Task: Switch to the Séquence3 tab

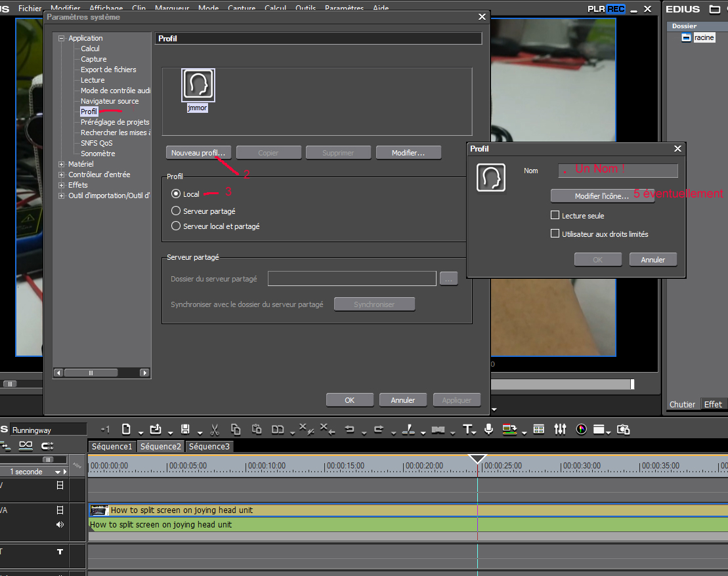Action: point(208,447)
